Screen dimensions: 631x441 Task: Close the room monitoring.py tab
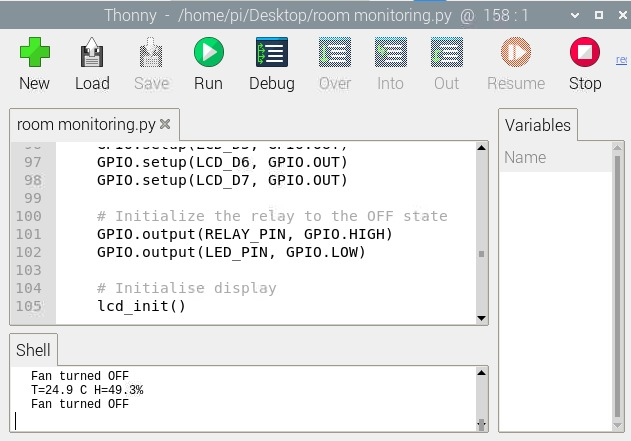[x=165, y=124]
